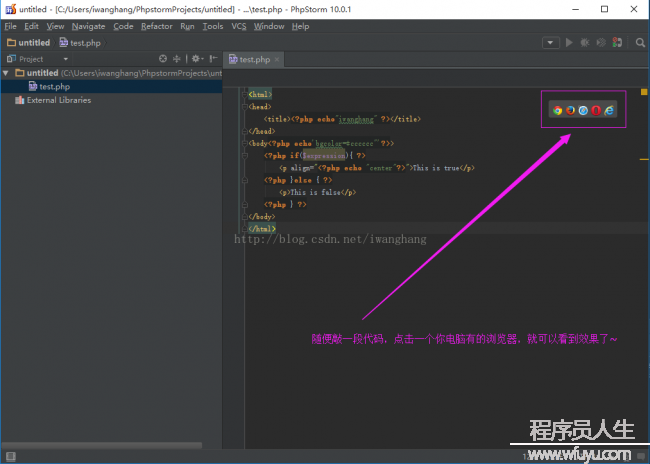
Task: Click Run with Coverage icon
Action: pos(601,43)
